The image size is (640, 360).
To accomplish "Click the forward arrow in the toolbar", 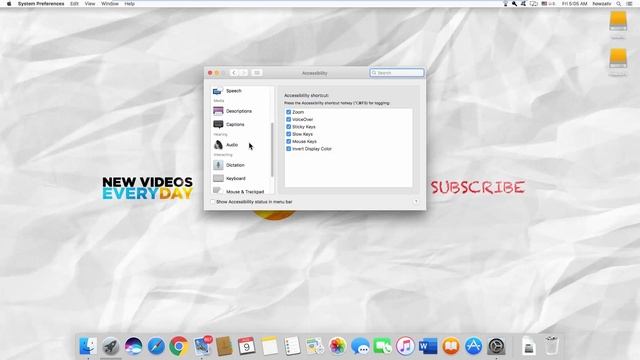I will point(244,73).
